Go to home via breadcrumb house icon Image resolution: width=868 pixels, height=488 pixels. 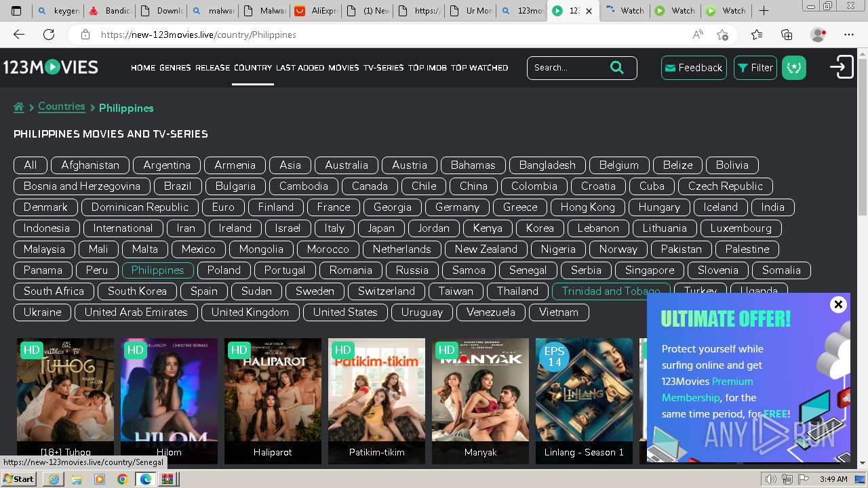(x=19, y=107)
